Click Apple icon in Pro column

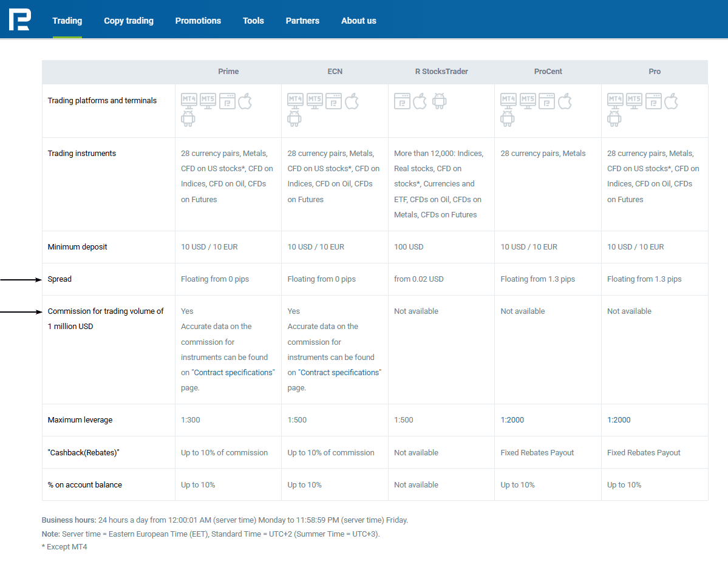tap(672, 101)
